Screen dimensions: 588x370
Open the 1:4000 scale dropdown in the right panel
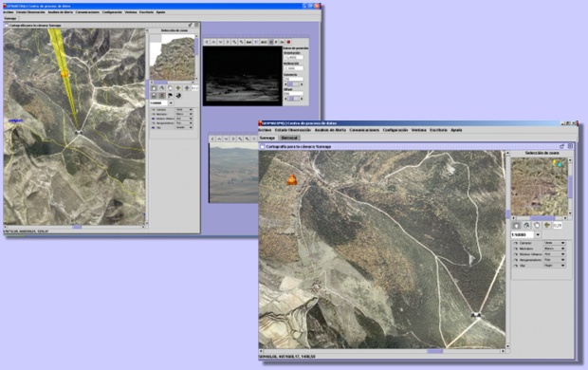coord(538,234)
